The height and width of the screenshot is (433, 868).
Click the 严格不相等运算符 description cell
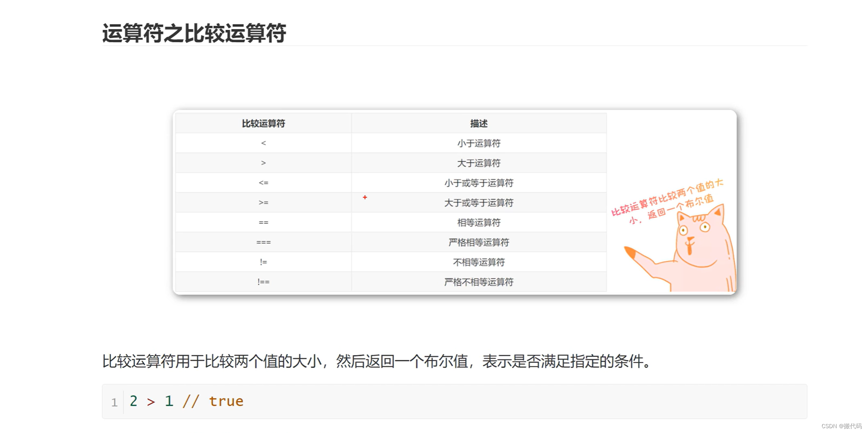tap(479, 281)
